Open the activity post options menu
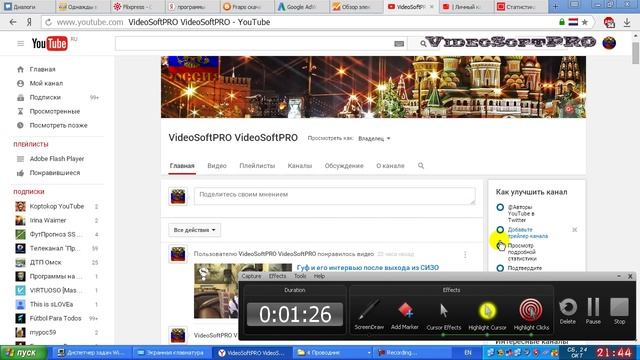The image size is (640, 360). 465,255
